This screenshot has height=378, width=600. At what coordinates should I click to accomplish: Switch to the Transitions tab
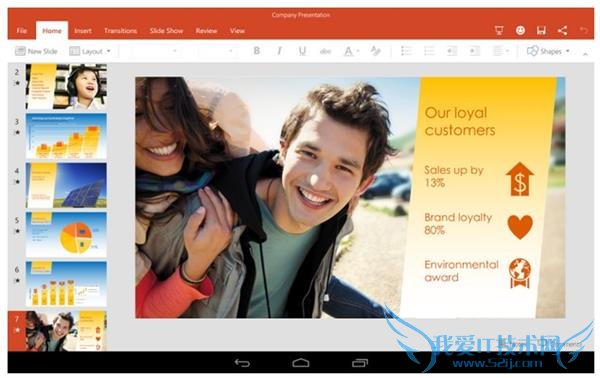121,31
